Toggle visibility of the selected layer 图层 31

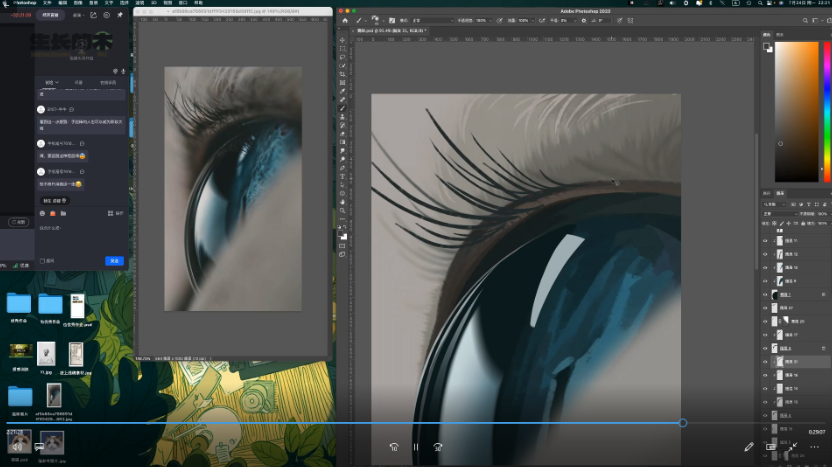[x=765, y=361]
